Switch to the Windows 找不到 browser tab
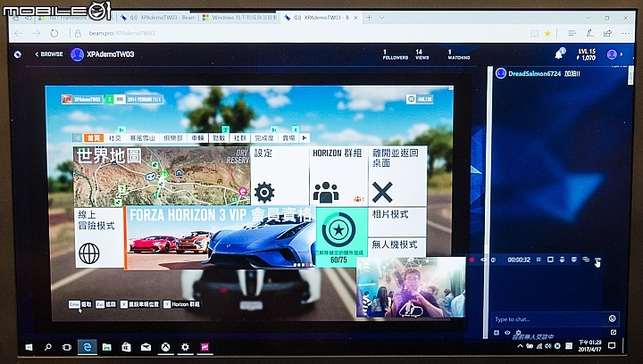Viewport: 643px width, 364px height. pos(240,18)
